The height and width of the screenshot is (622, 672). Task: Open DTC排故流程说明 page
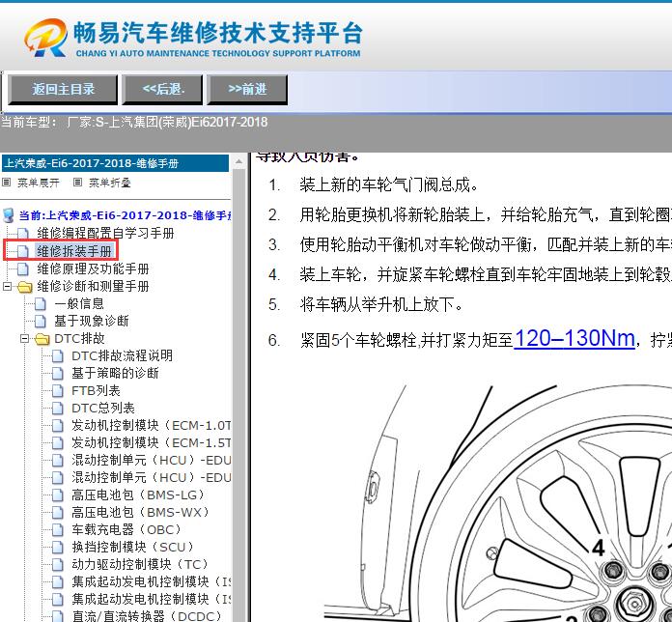(123, 355)
